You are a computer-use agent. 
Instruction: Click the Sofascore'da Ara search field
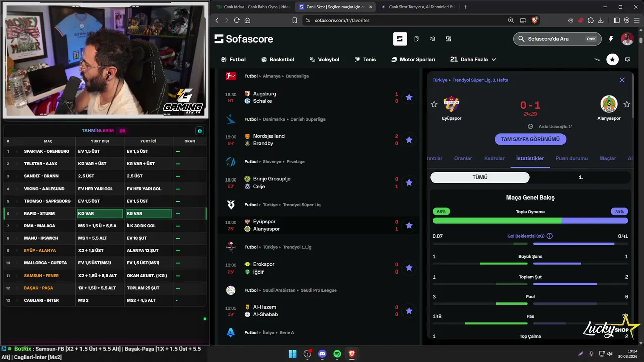(x=556, y=39)
